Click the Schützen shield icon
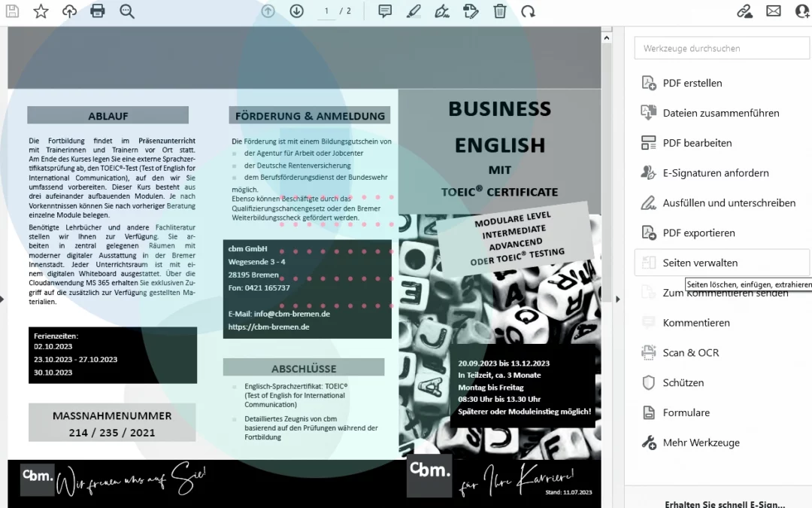812x508 pixels. point(648,382)
